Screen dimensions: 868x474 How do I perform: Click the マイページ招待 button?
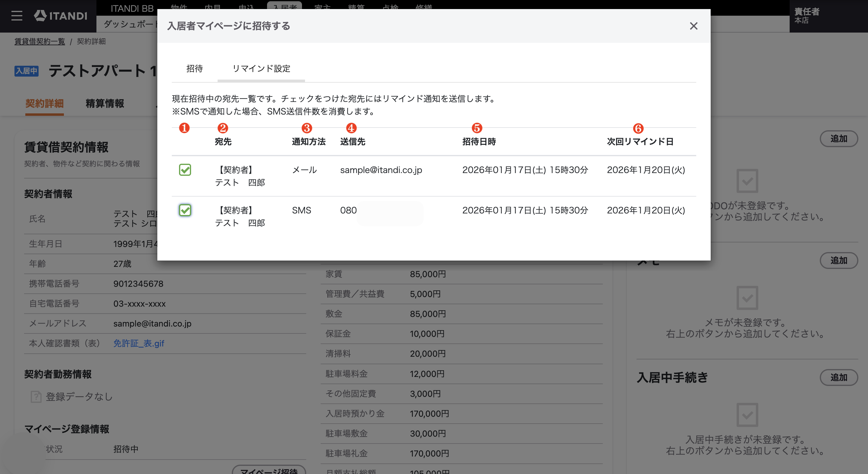click(269, 469)
